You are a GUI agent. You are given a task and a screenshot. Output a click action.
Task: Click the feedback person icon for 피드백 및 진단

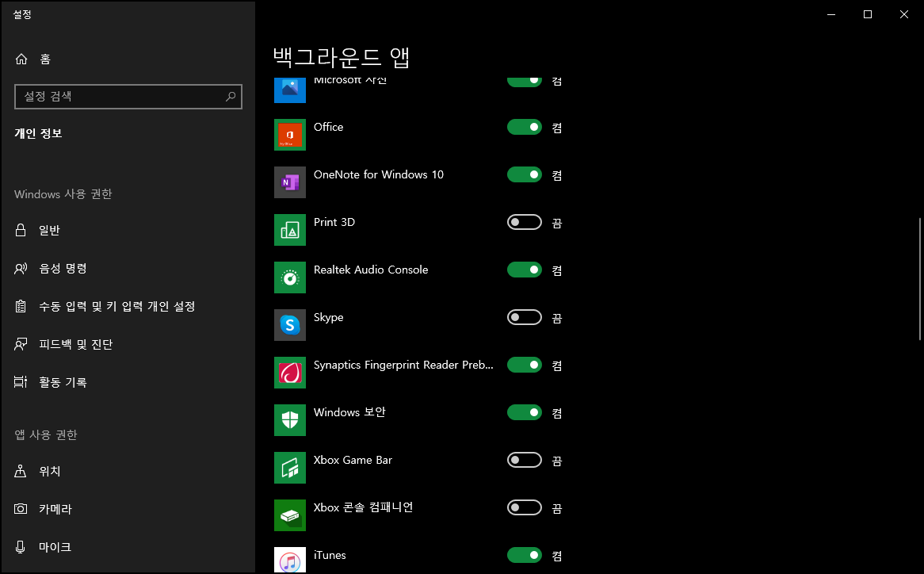pos(21,344)
